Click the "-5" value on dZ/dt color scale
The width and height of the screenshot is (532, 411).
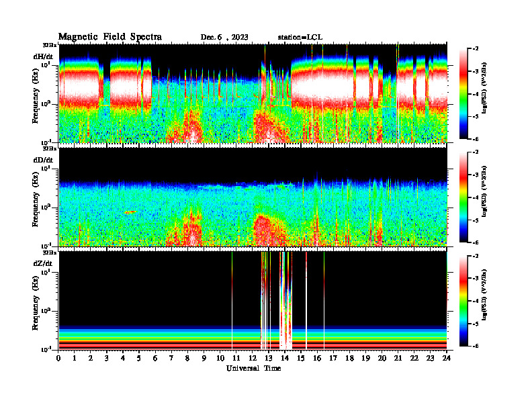coord(476,324)
